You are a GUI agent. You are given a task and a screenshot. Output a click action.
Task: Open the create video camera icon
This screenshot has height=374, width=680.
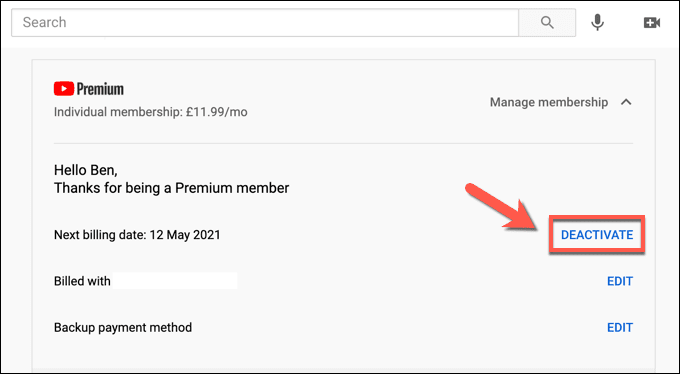652,23
